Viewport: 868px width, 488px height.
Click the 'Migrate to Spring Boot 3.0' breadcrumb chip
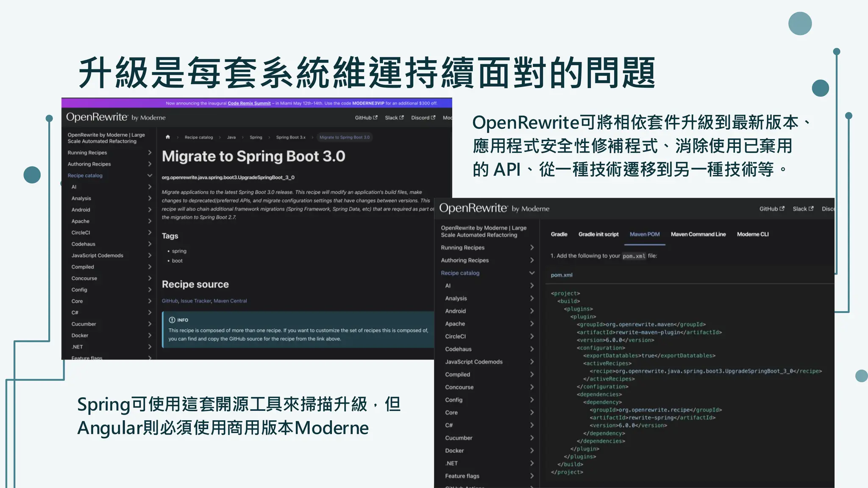345,137
